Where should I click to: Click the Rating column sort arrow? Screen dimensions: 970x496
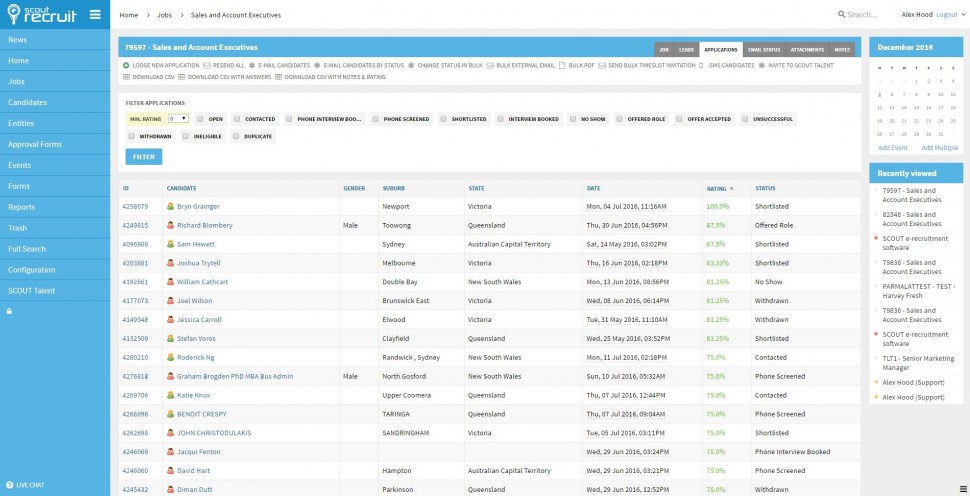tap(731, 189)
